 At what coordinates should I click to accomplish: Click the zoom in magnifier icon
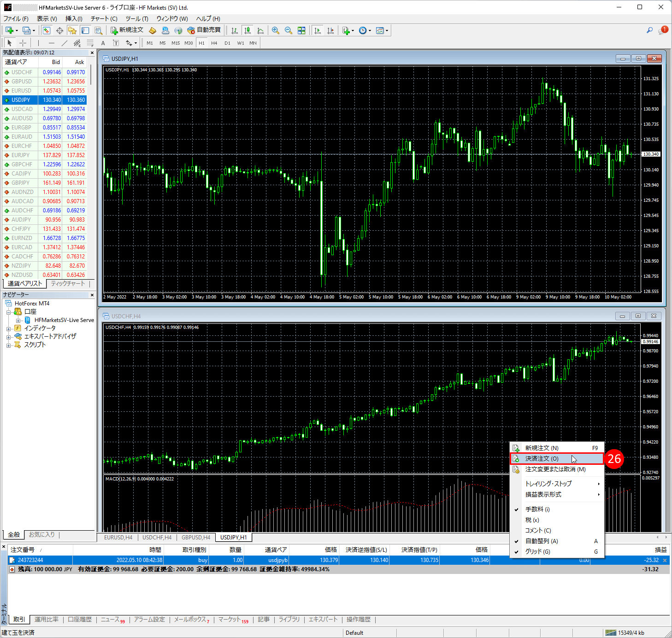(276, 30)
